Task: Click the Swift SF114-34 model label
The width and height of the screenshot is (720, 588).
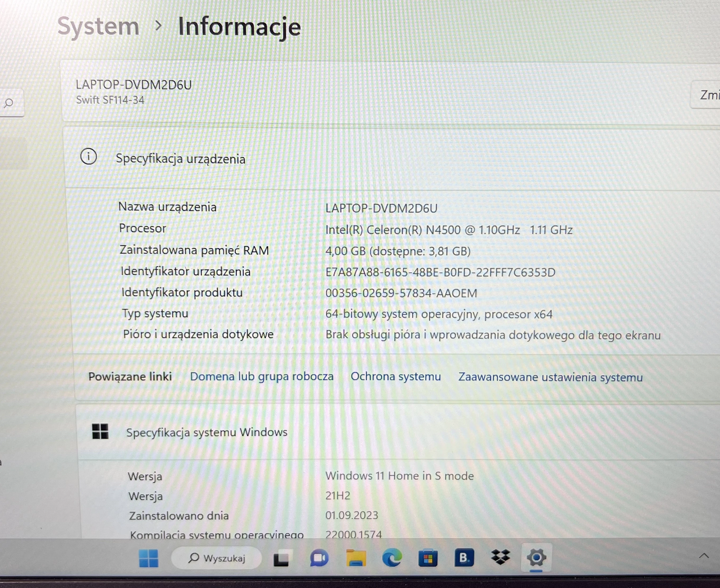Action: (110, 100)
